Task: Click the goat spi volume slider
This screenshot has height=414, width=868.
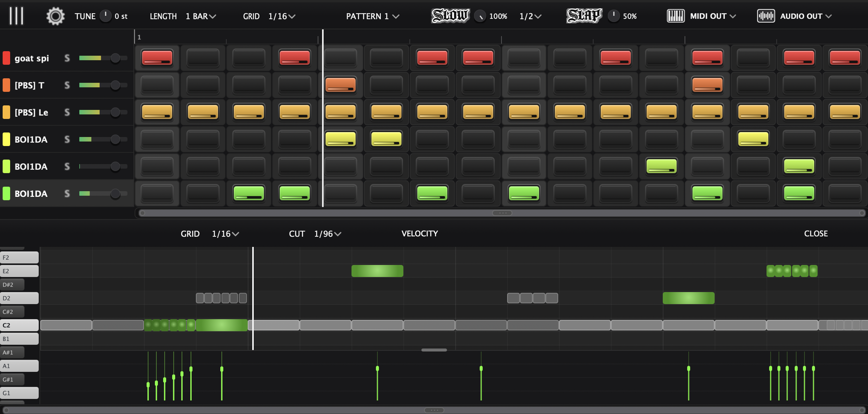Action: 103,58
